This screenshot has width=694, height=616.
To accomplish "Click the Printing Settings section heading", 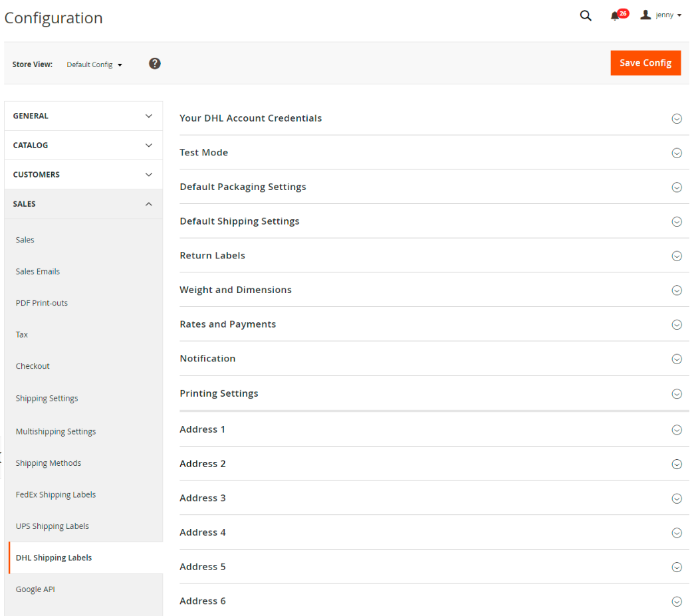I will click(219, 393).
